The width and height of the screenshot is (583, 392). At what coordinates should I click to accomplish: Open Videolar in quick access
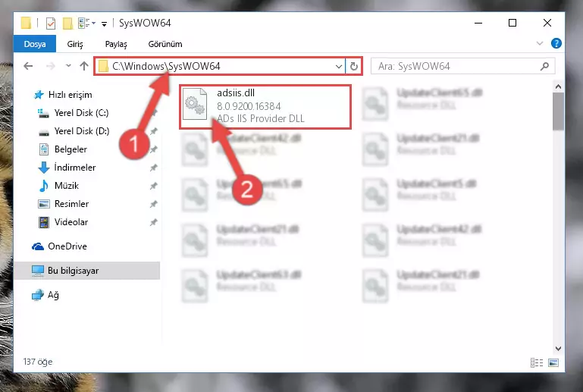click(x=63, y=222)
